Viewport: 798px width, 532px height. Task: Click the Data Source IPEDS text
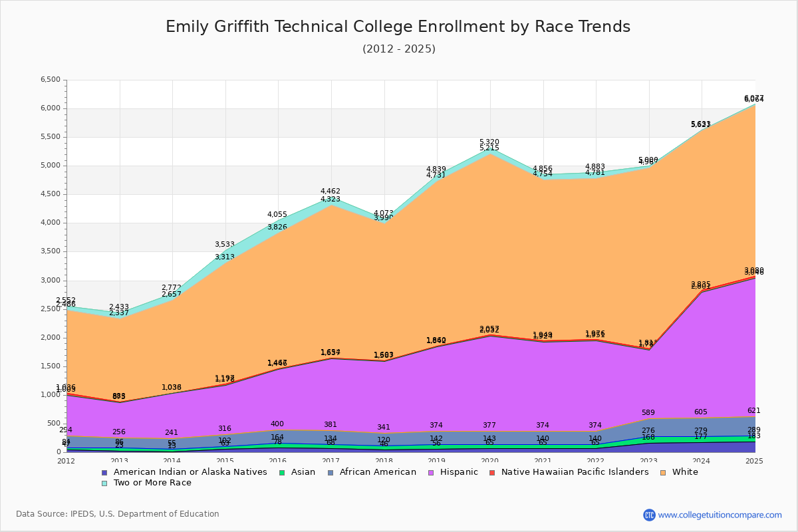click(x=118, y=514)
